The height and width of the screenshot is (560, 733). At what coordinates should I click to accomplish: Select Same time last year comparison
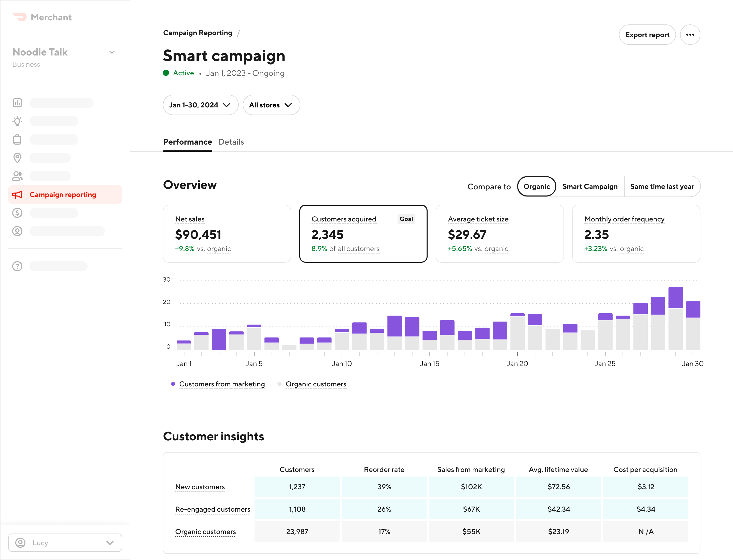tap(662, 186)
